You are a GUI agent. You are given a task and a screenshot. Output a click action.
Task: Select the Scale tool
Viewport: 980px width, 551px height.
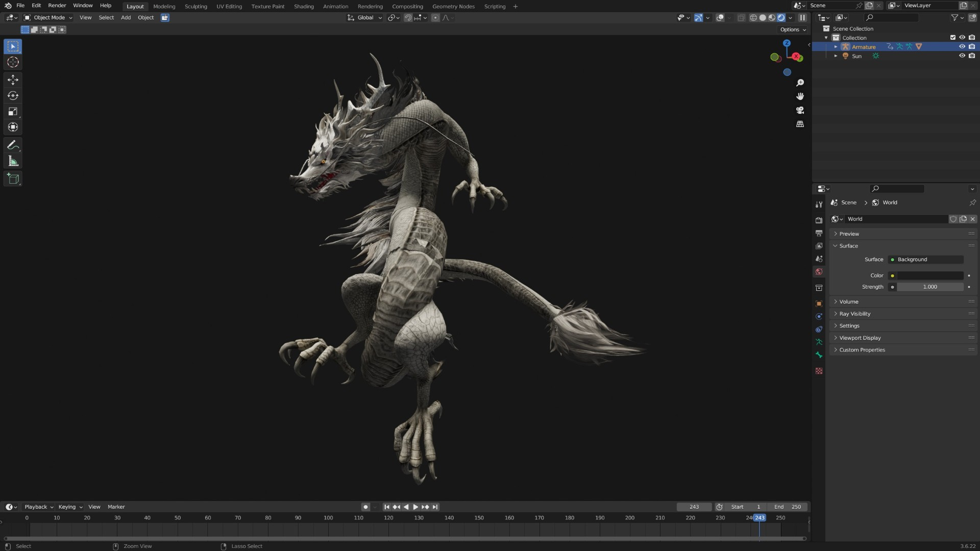coord(13,111)
